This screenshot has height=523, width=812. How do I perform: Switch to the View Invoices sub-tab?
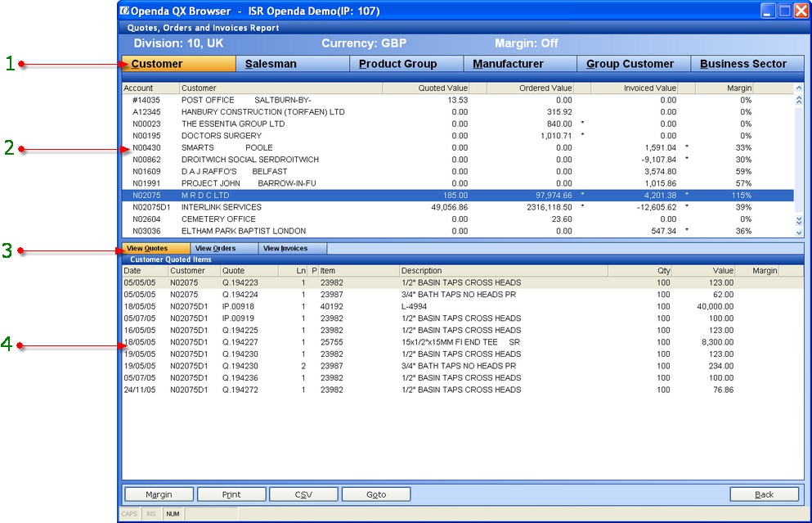tap(293, 248)
